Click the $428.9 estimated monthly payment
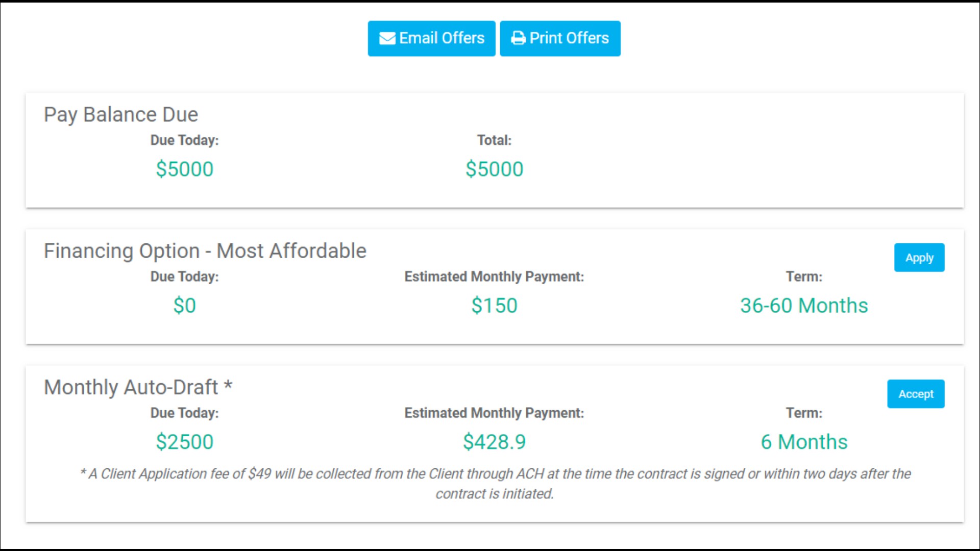 [x=494, y=441]
